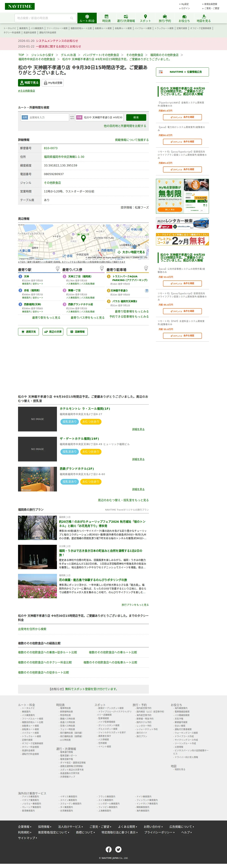
Task: Click the 大きい地図で見る expand map button
Action: (x=132, y=252)
